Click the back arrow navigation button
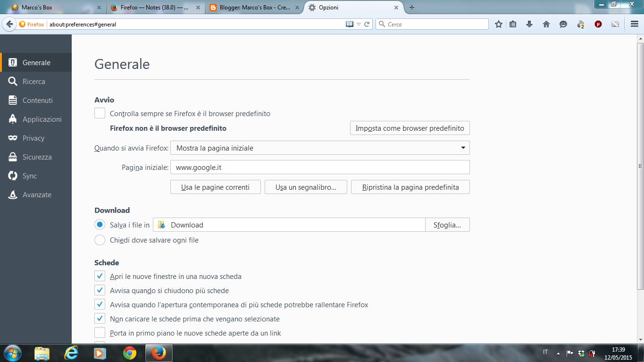 [x=9, y=24]
